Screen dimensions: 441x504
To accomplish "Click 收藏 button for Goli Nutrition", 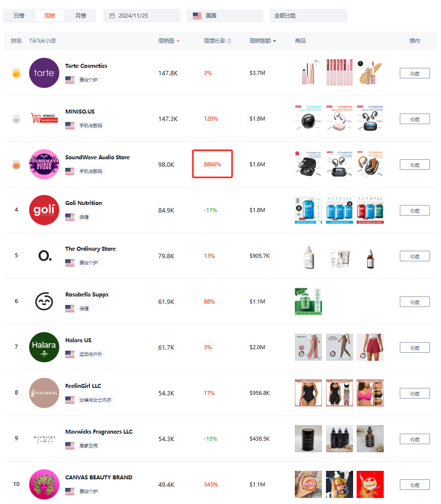I will tap(415, 211).
